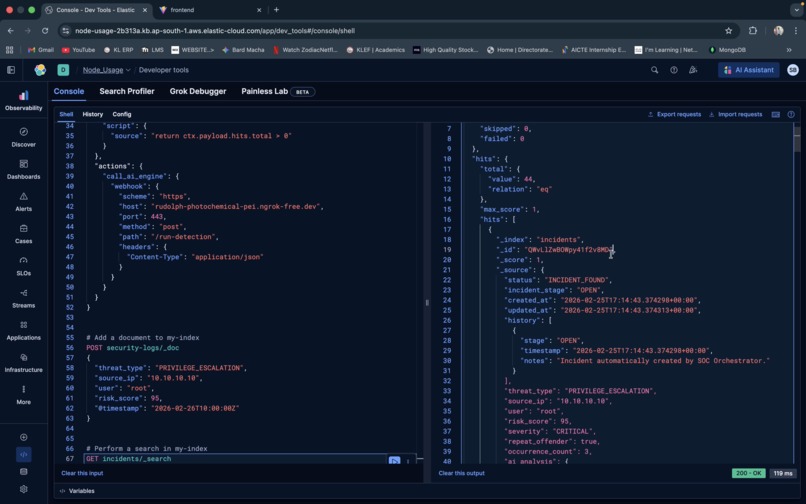The height and width of the screenshot is (504, 806).
Task: Open the AI Assistant button
Action: [x=748, y=70]
